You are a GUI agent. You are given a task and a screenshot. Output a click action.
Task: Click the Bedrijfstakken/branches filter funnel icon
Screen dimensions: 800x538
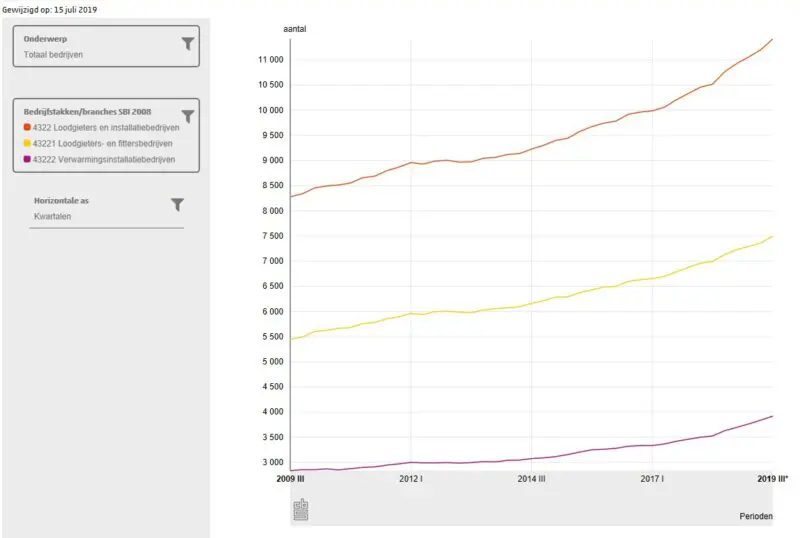pyautogui.click(x=187, y=116)
